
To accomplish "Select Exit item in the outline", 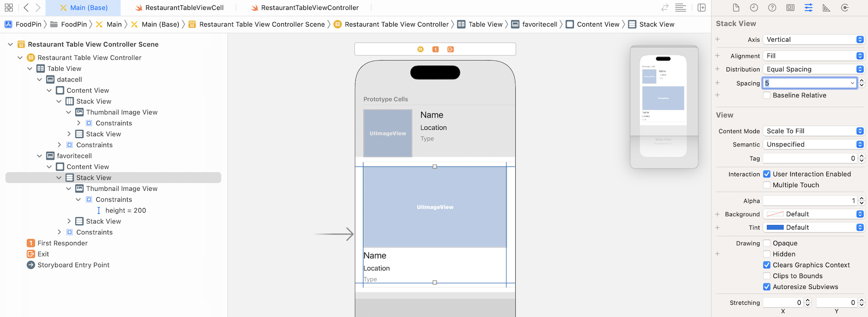I will click(43, 254).
